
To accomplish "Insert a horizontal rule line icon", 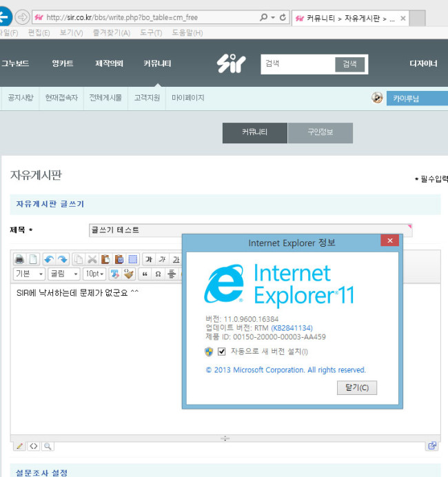I will click(172, 274).
